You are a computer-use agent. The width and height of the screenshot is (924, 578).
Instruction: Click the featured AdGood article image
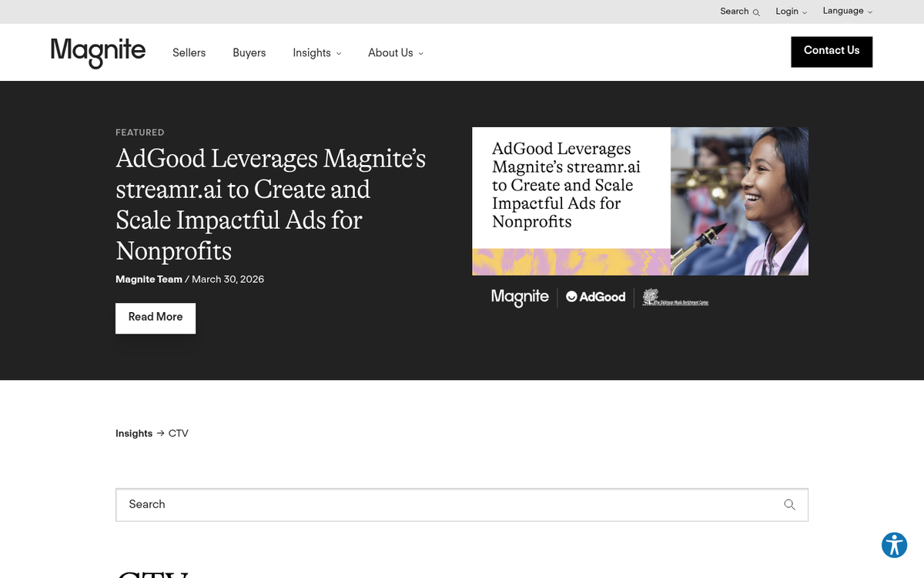pos(640,201)
